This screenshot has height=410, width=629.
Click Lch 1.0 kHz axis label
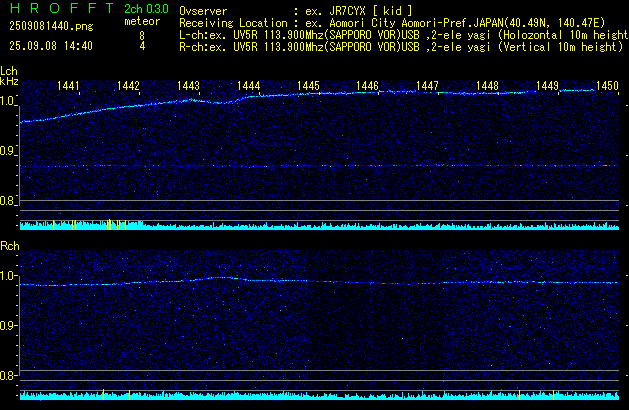tap(7, 101)
